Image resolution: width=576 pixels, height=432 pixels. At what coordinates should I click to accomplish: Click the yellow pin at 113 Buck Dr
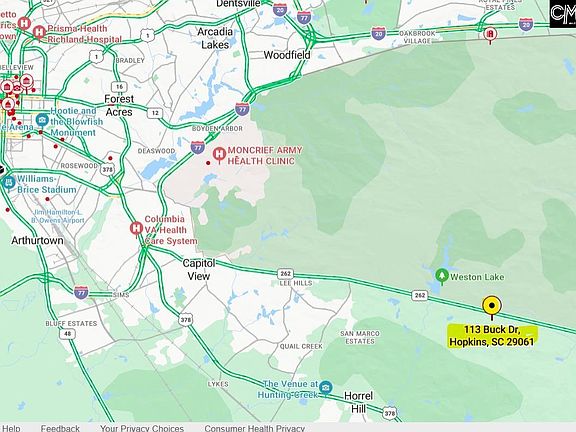(492, 307)
